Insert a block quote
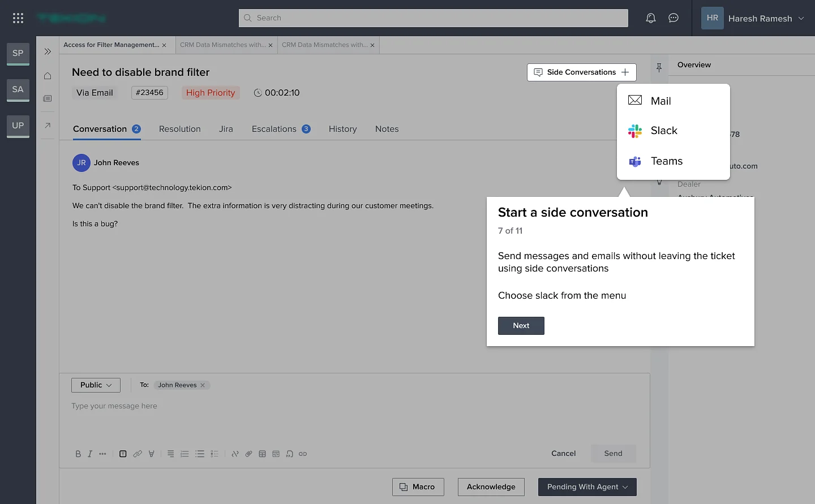815x504 pixels. 289,454
